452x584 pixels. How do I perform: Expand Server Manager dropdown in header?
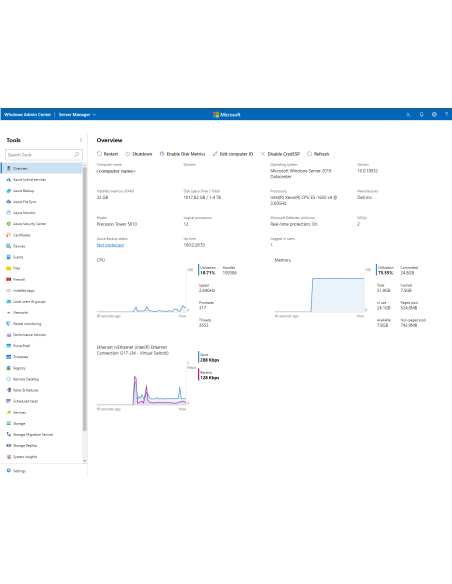coord(77,115)
